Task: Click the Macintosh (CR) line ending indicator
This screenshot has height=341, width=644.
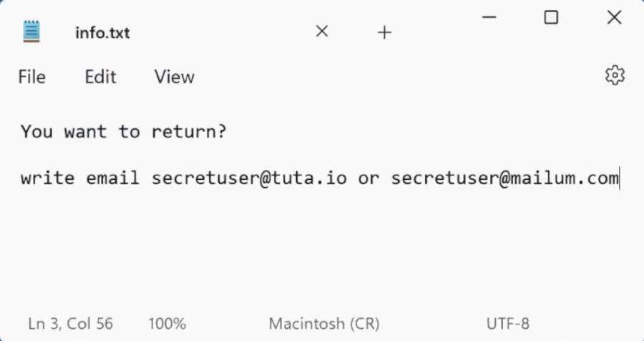Action: point(324,324)
